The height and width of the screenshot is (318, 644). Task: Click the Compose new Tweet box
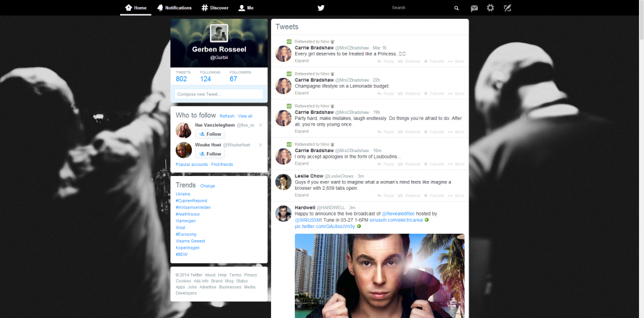219,94
